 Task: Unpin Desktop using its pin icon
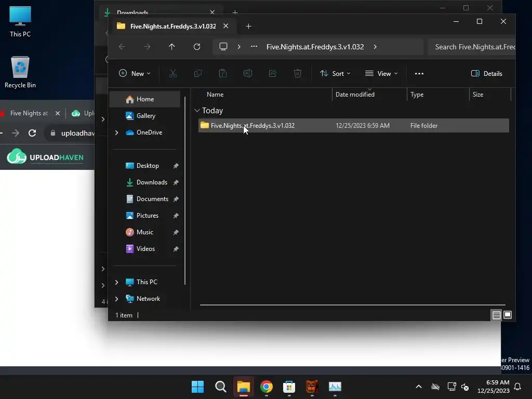coord(176,166)
